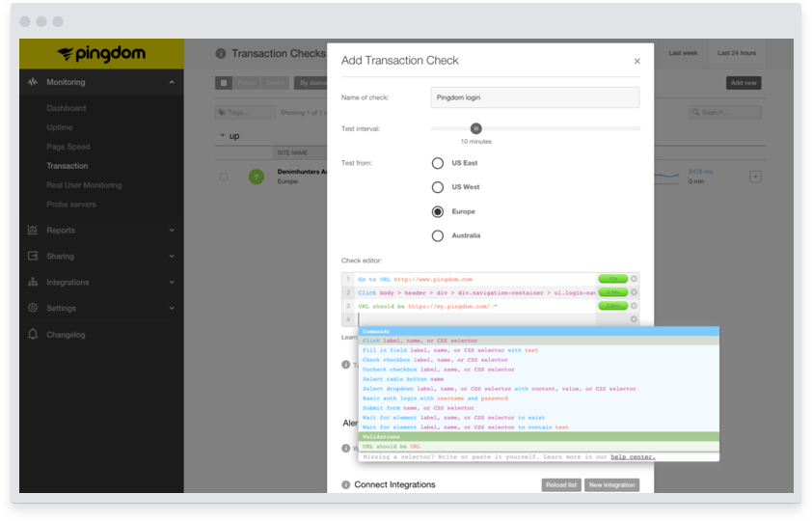Tick the Denimhunters row checkbox
Image resolution: width=812 pixels, height=521 pixels.
click(224, 177)
